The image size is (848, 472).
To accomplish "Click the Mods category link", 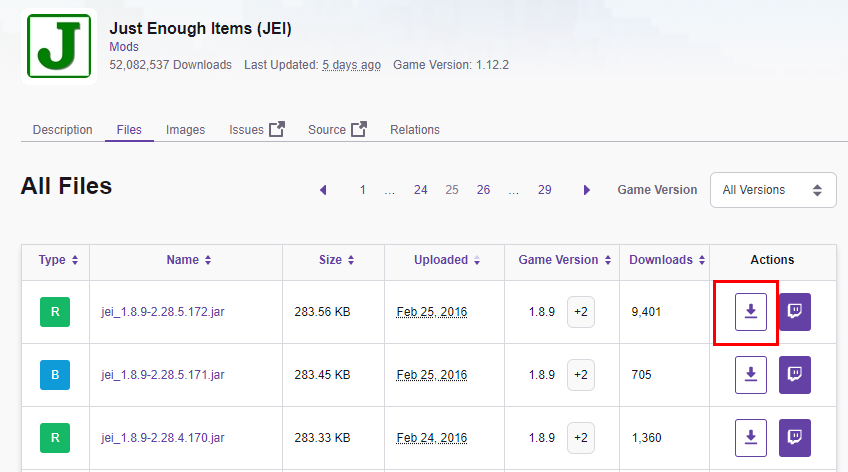I will 124,47.
